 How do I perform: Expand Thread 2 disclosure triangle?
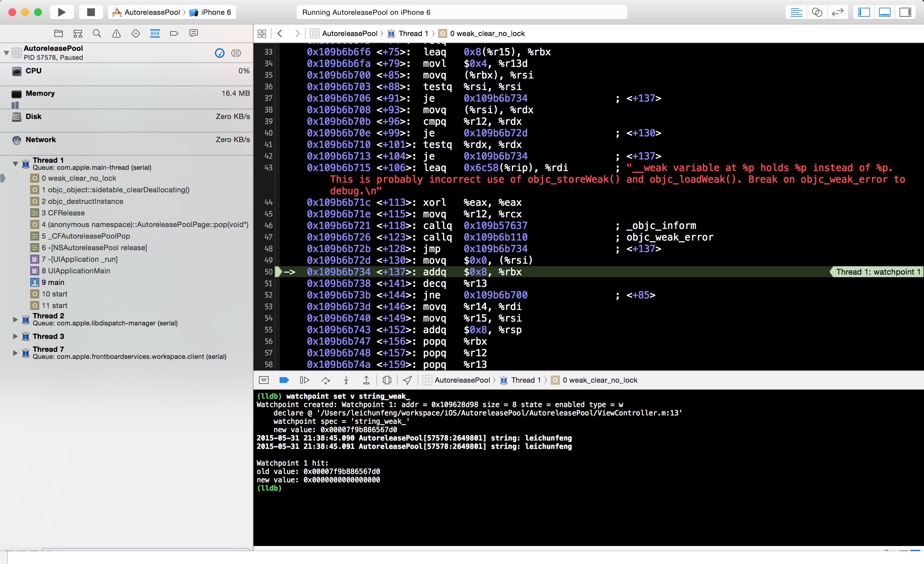coord(15,319)
